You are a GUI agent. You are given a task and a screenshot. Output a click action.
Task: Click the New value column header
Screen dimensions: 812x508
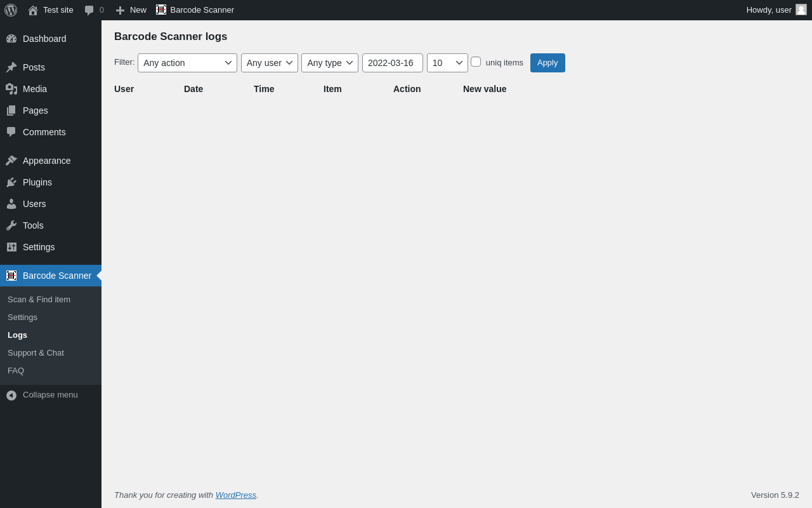485,89
